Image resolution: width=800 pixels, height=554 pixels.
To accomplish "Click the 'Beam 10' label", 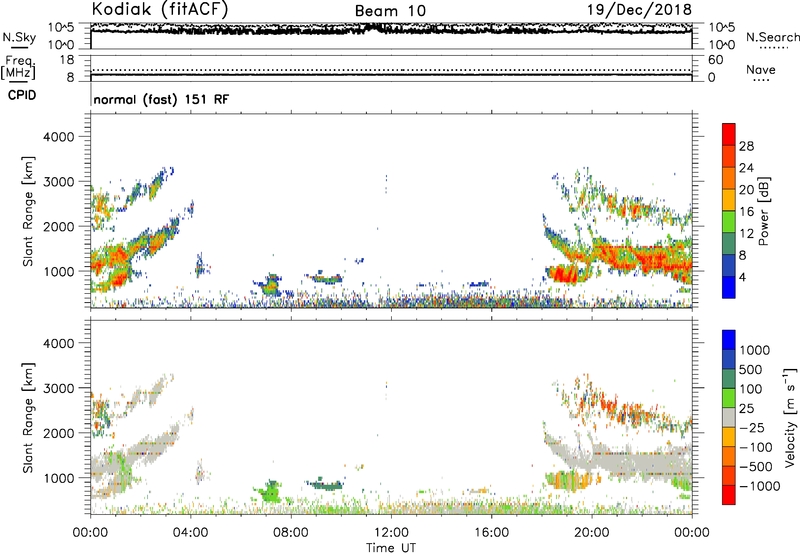I will (390, 11).
